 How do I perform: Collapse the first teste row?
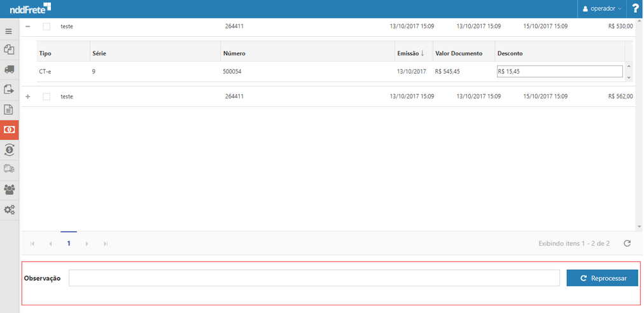(27, 27)
